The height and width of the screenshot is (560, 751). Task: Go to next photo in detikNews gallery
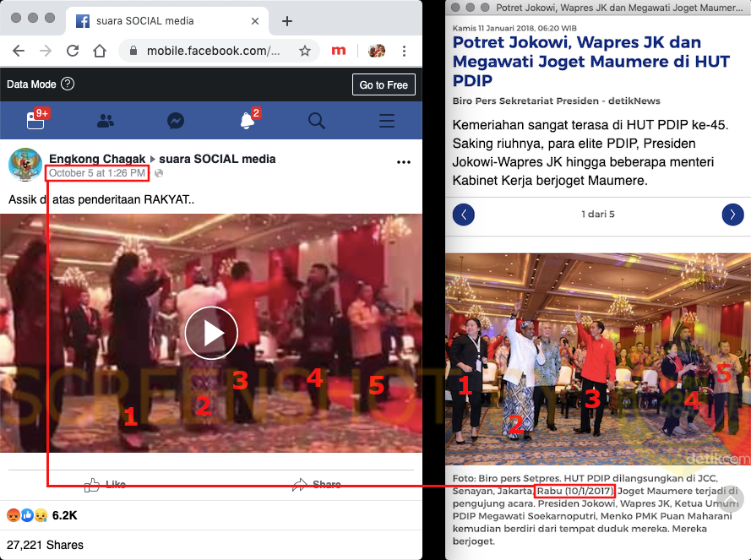click(732, 215)
